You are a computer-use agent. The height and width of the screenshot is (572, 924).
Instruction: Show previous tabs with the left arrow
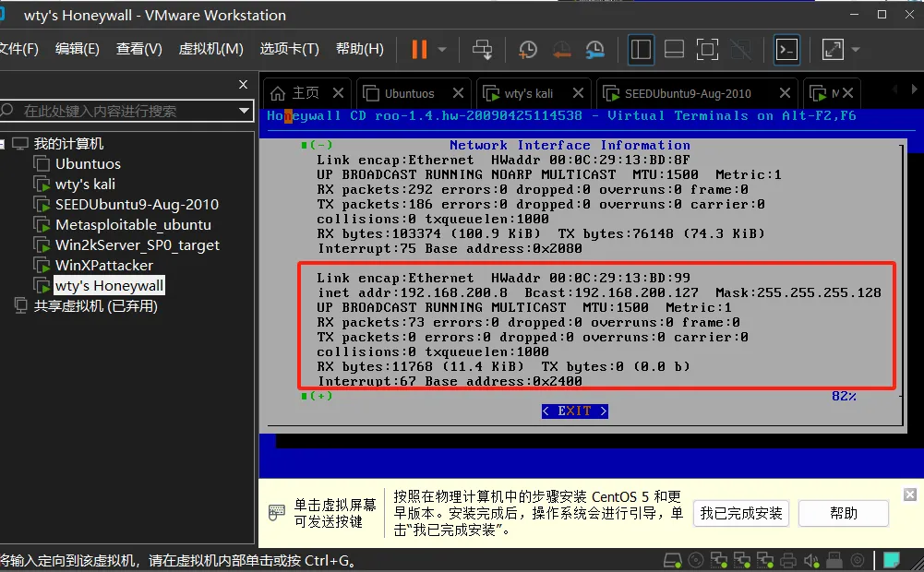(x=895, y=89)
